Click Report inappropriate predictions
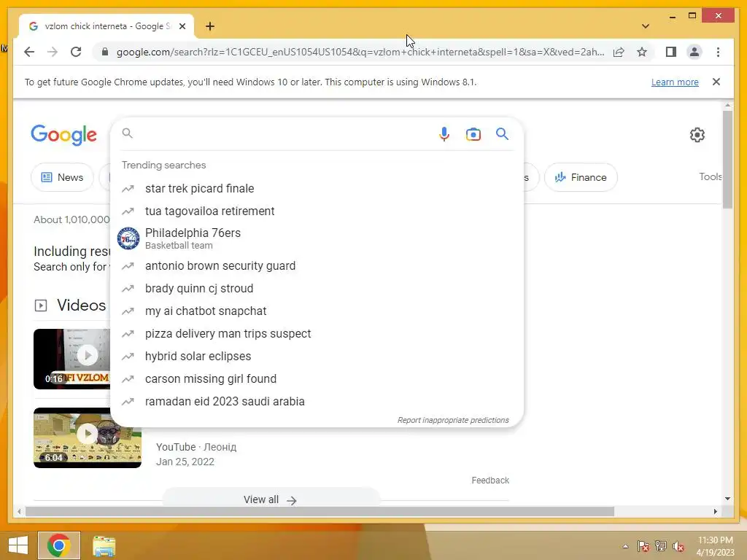Viewport: 747px width, 560px height. (x=453, y=420)
